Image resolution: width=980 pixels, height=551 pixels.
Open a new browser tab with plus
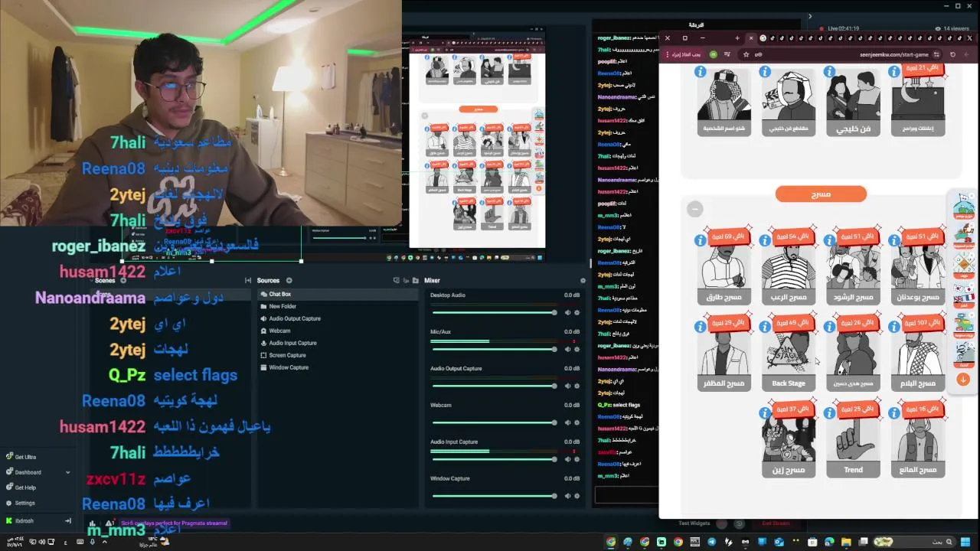tap(737, 38)
